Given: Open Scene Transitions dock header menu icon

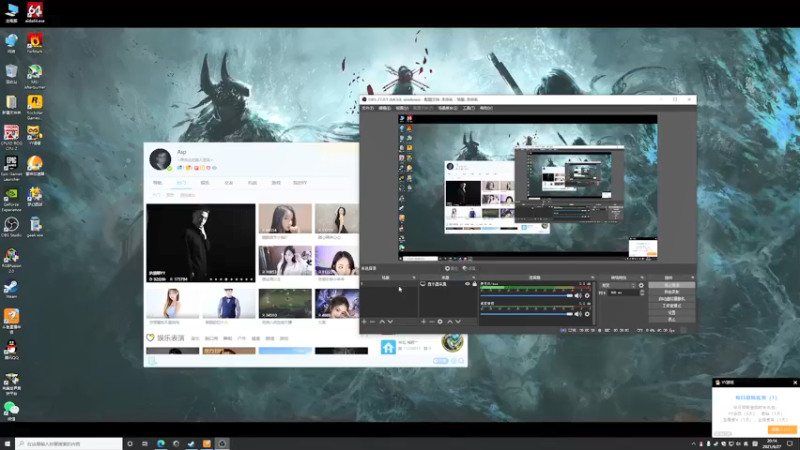Looking at the screenshot, I should point(642,278).
